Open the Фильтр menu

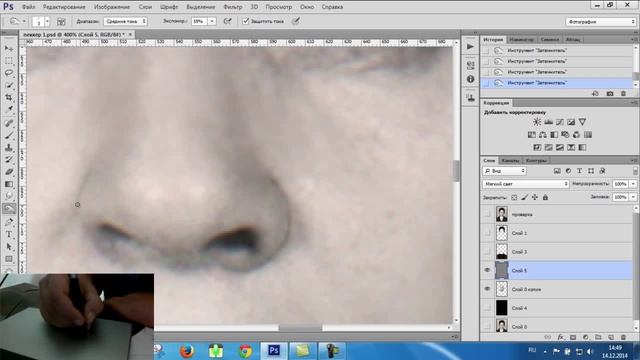pyautogui.click(x=233, y=7)
